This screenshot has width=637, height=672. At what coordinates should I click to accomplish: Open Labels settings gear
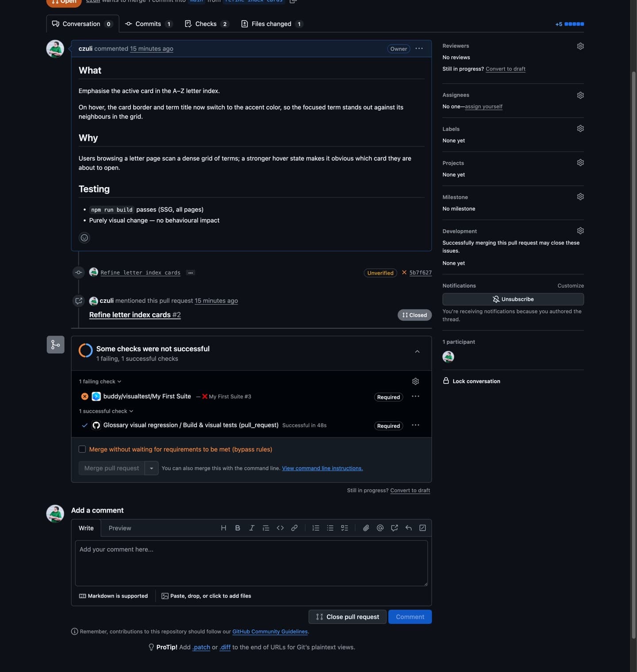pos(580,128)
